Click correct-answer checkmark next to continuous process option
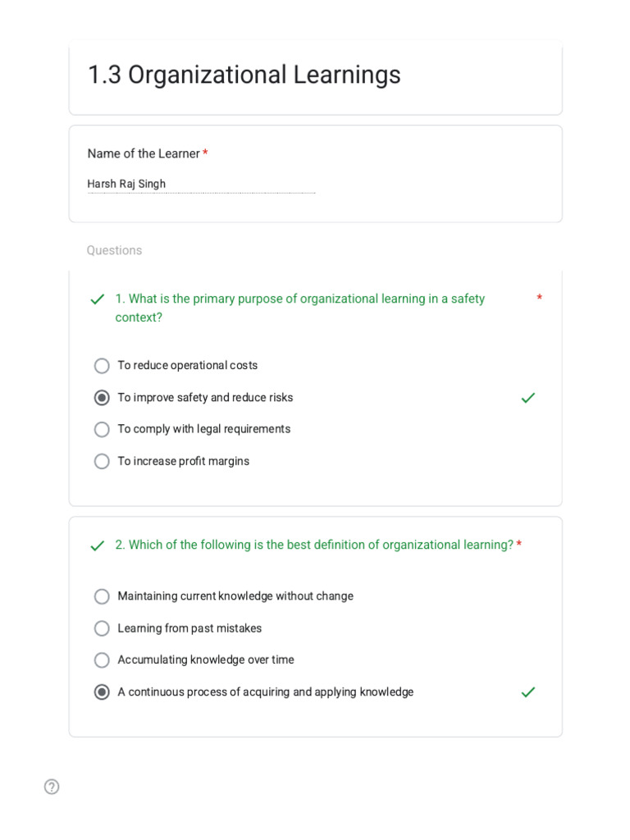 528,692
